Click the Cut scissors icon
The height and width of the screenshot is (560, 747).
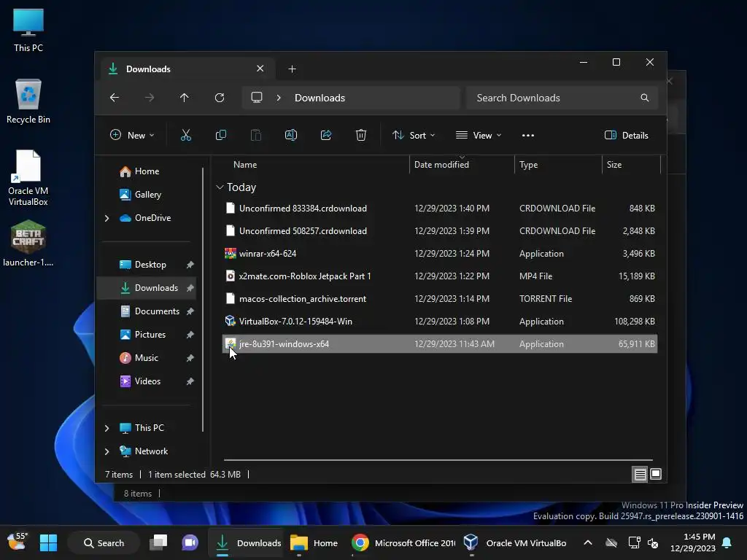(x=186, y=135)
